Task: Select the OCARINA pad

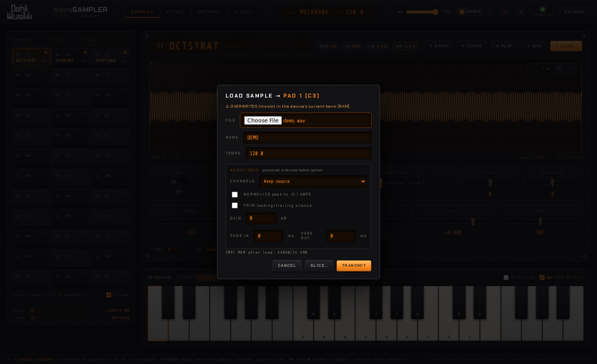Action: (70, 57)
